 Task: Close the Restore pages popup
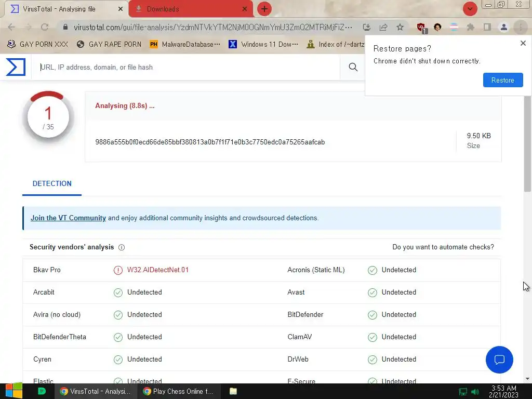coord(523,43)
